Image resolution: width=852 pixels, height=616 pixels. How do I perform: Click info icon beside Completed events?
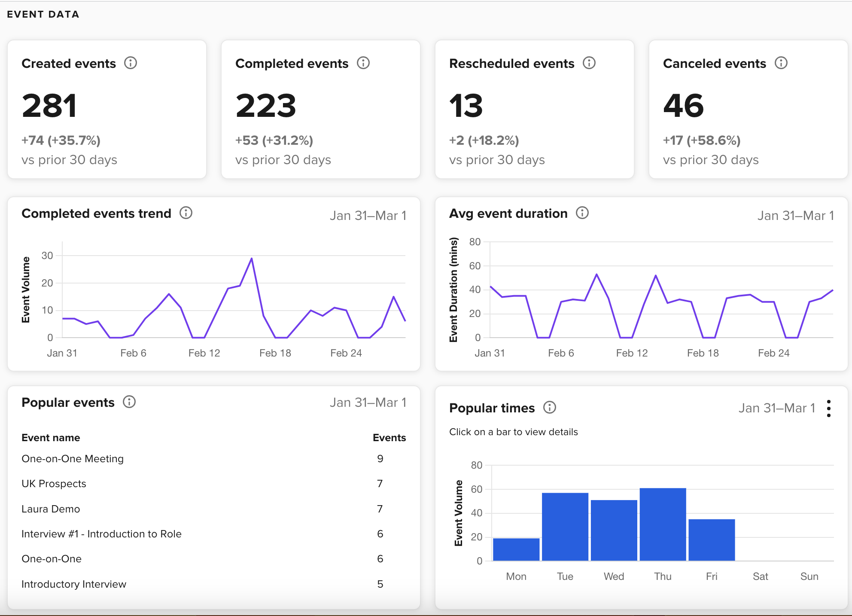point(363,63)
